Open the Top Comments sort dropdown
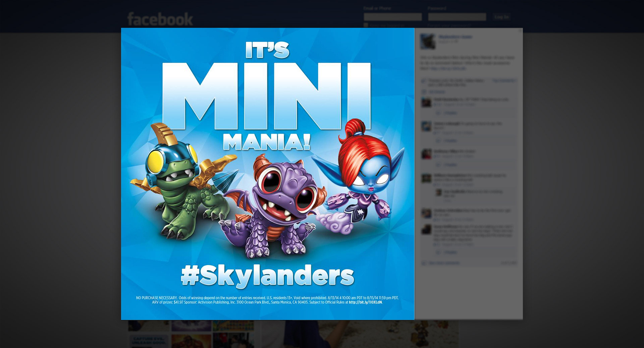644x348 pixels. coord(504,81)
